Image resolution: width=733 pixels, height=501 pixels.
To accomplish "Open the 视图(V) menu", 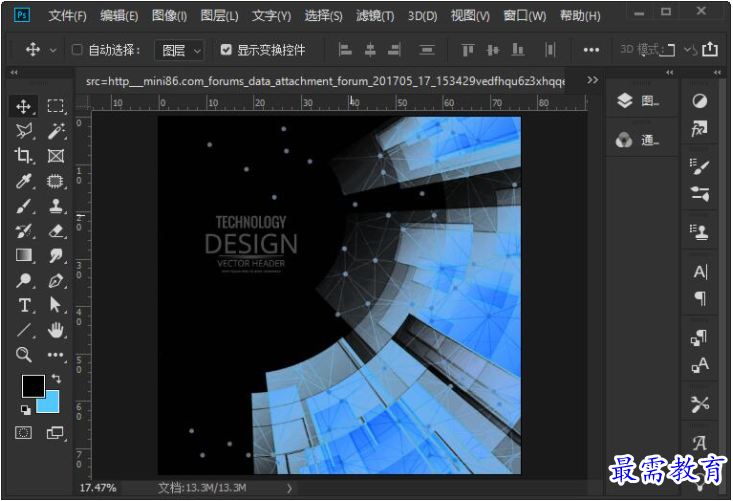I will pos(470,16).
